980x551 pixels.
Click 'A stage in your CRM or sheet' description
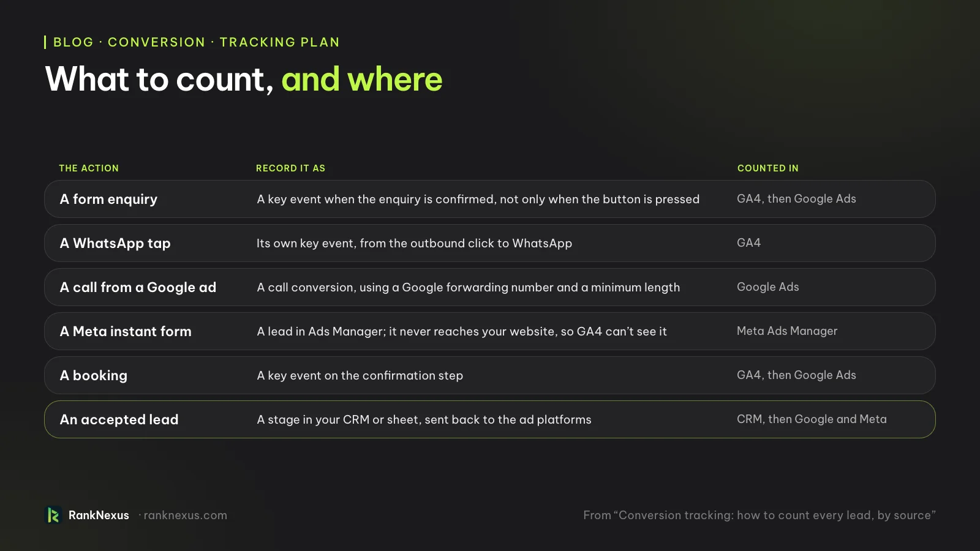pyautogui.click(x=424, y=420)
